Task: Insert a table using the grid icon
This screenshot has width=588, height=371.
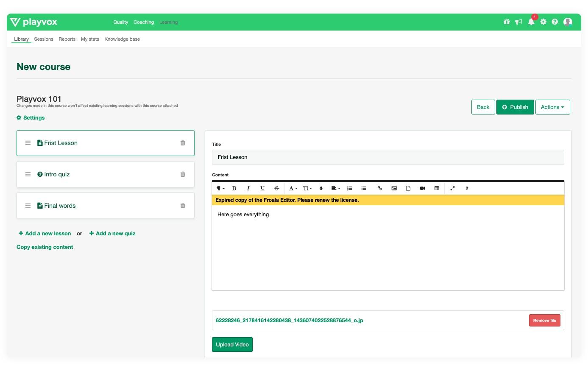Action: coord(437,188)
